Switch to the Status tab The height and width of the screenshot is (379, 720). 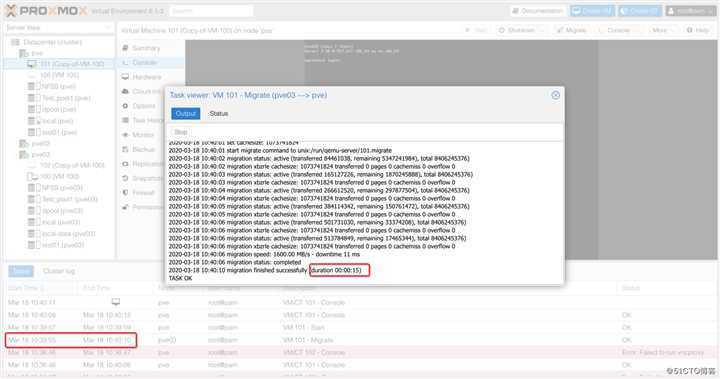point(219,113)
